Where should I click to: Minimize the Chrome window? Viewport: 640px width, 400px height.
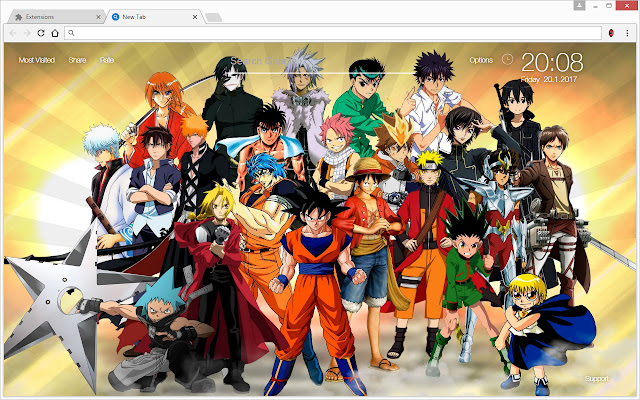(596, 6)
